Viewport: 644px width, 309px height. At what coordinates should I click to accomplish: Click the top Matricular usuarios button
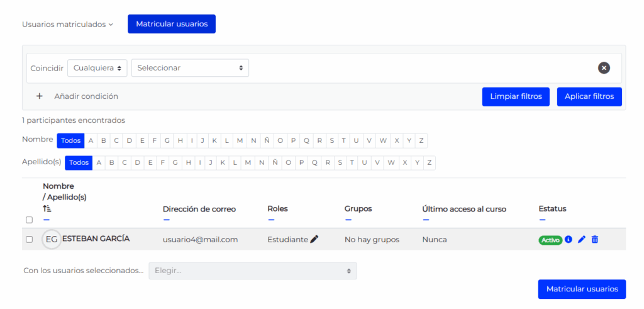(172, 24)
